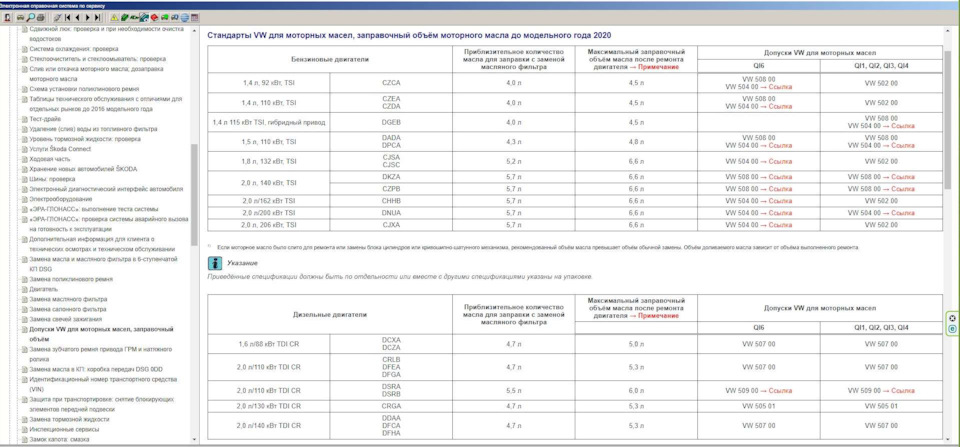Select 'Инспекционные сервисы' in the tree
This screenshot has width=960, height=447.
pos(64,429)
